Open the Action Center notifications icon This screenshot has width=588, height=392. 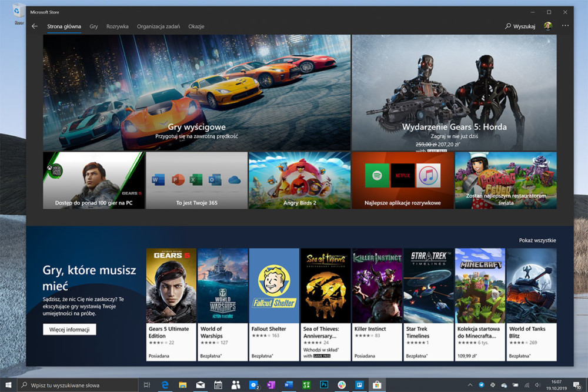[x=577, y=386]
